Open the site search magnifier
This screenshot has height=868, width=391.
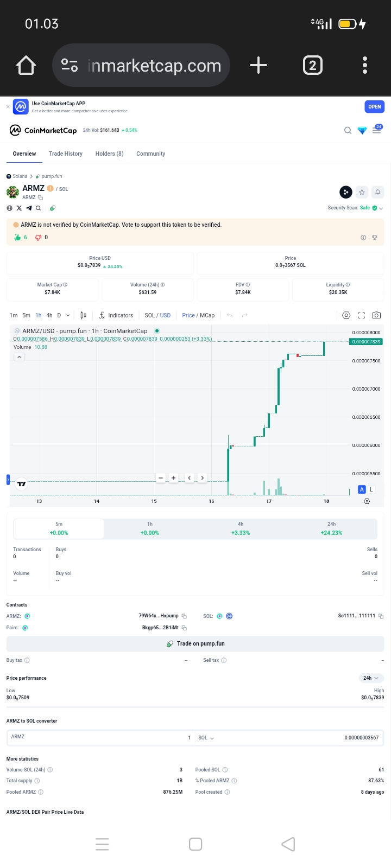click(x=348, y=130)
